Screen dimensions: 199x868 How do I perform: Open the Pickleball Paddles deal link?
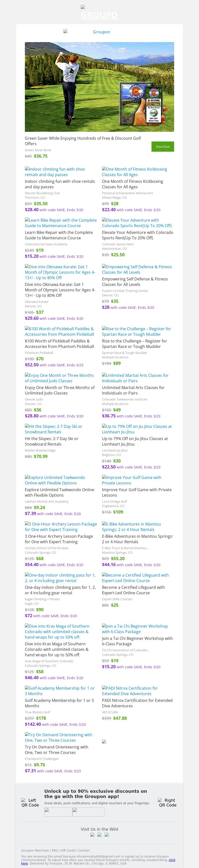pyautogui.click(x=59, y=332)
